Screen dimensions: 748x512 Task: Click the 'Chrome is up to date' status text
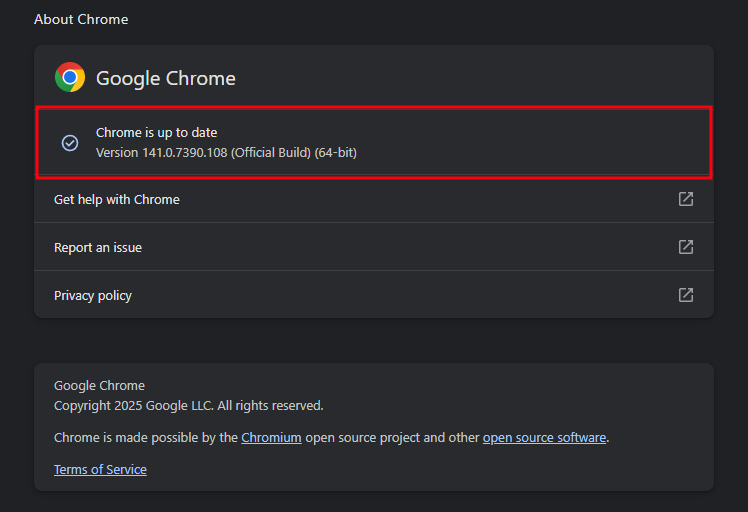tap(156, 133)
